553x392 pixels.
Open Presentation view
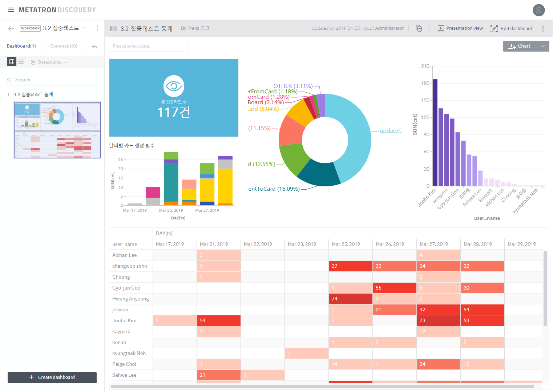tap(460, 28)
